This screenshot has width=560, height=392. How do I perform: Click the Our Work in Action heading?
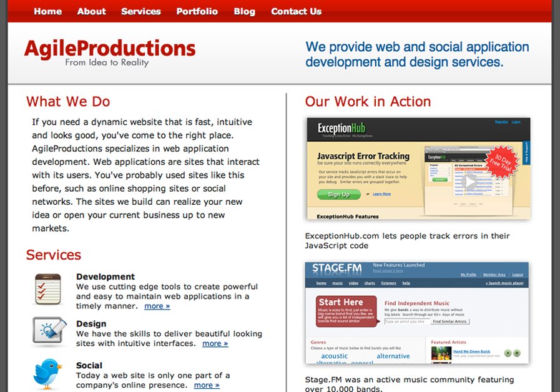pos(368,101)
